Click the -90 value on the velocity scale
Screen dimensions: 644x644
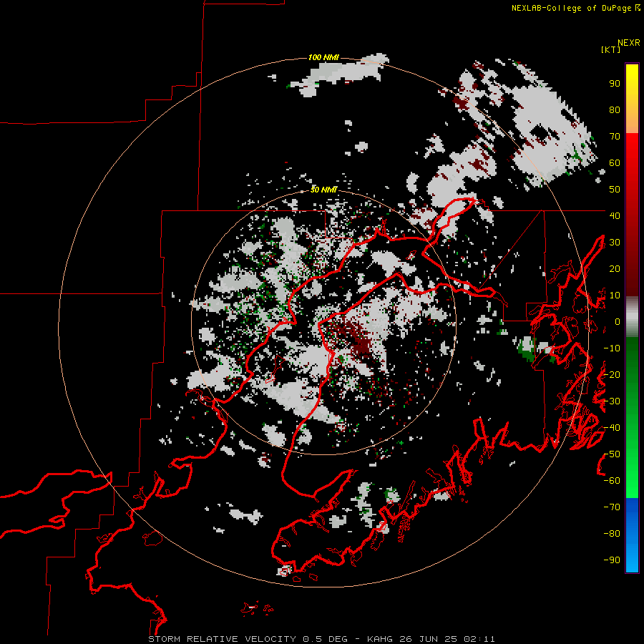tap(612, 560)
